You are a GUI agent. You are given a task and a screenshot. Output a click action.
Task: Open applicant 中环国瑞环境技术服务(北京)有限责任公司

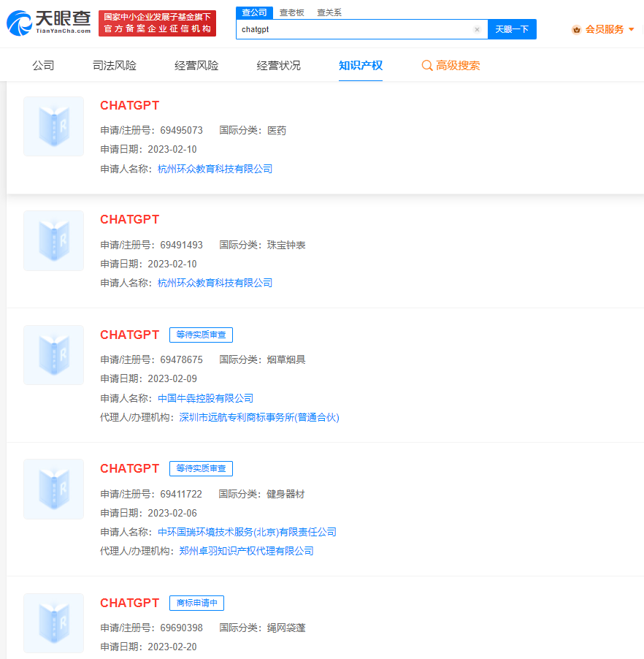coord(247,532)
